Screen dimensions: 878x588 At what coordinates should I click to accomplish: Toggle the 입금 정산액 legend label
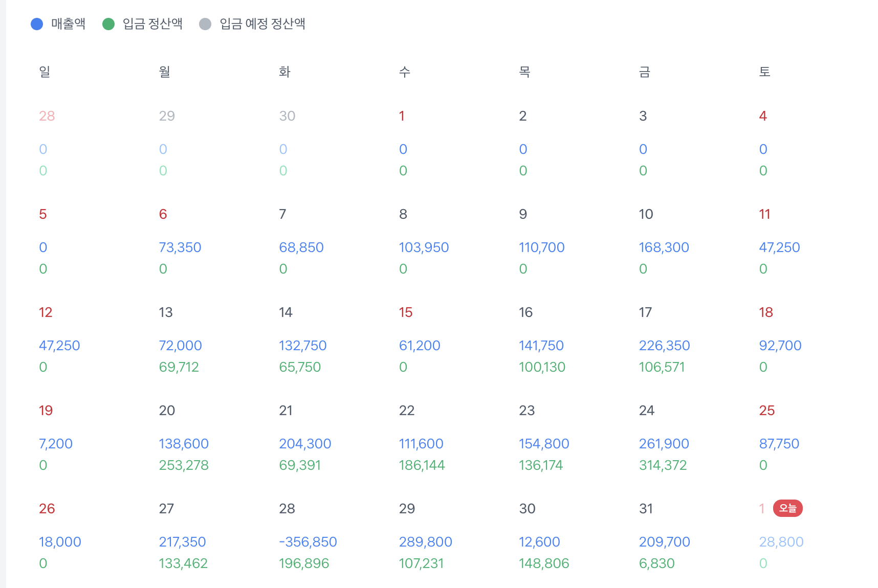point(152,24)
